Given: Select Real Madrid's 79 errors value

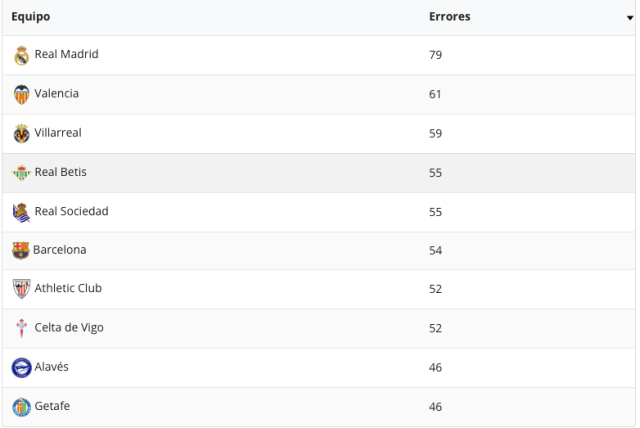Looking at the screenshot, I should (436, 55).
